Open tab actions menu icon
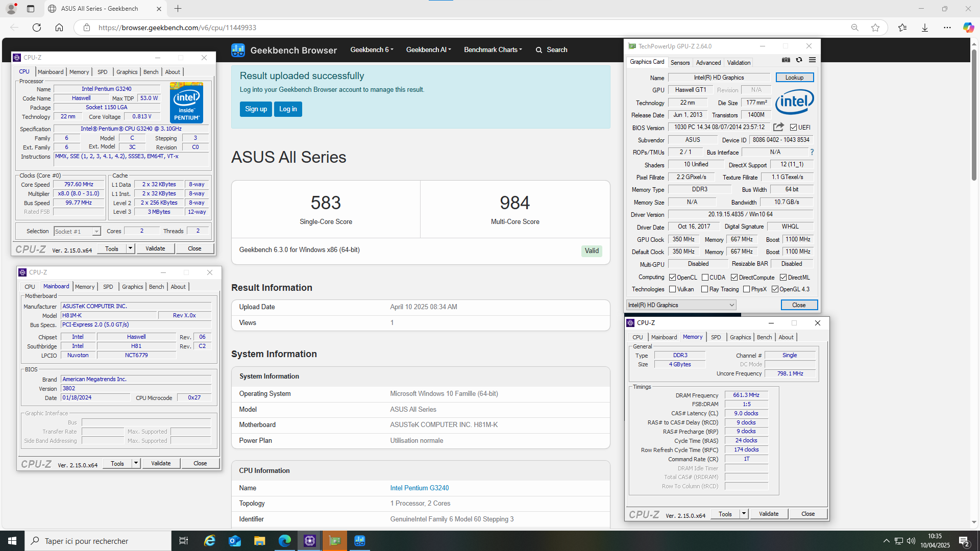This screenshot has width=980, height=551. pos(31,9)
